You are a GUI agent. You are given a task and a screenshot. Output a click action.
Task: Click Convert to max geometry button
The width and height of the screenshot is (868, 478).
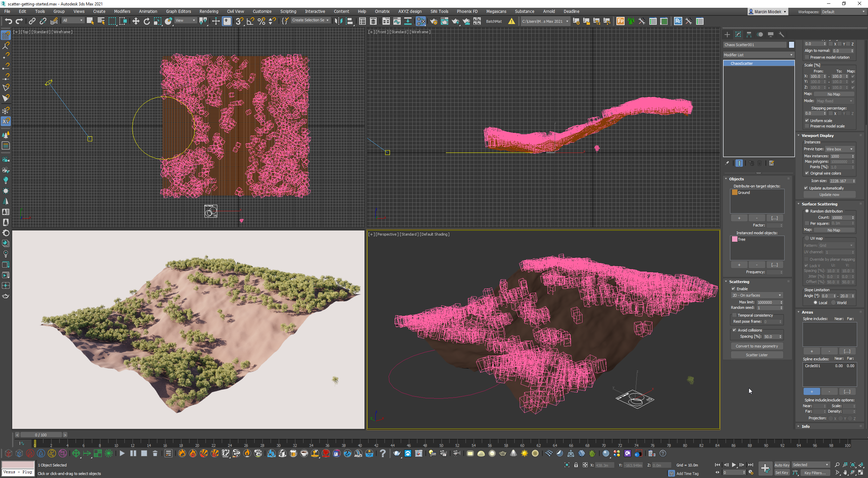757,346
